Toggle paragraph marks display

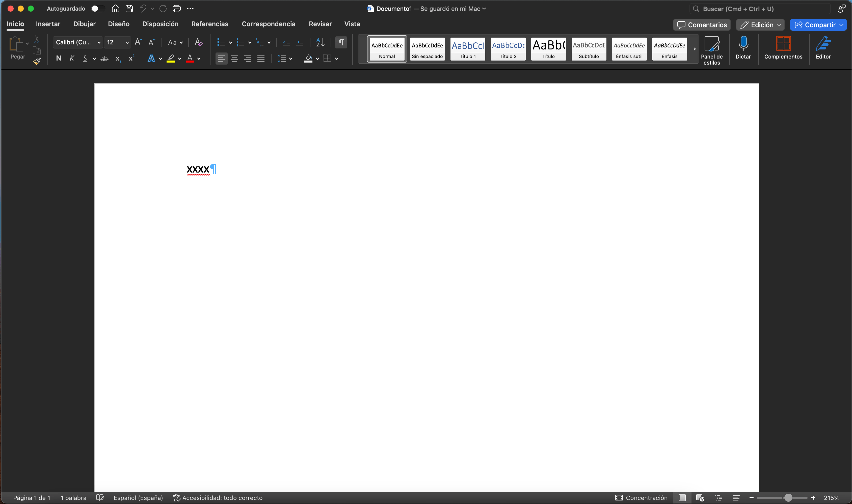[341, 42]
